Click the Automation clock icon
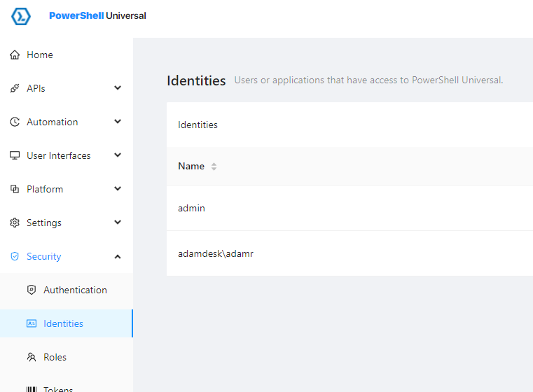 (15, 122)
